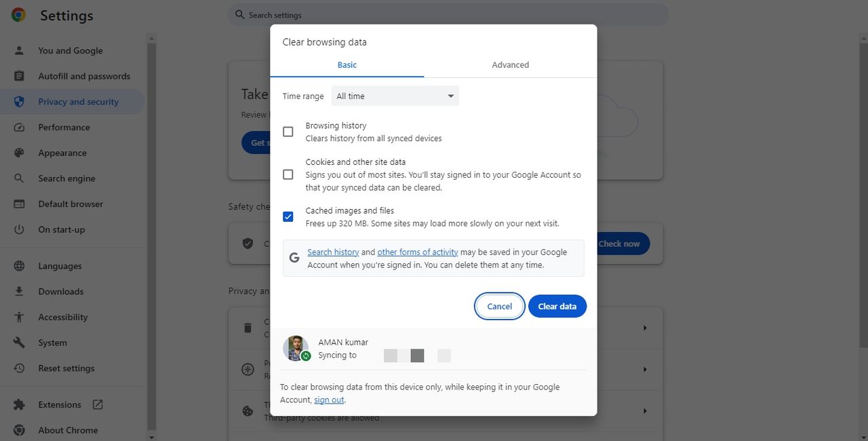Click the trash bin icon in the privacy list
The image size is (868, 441).
coord(248,328)
